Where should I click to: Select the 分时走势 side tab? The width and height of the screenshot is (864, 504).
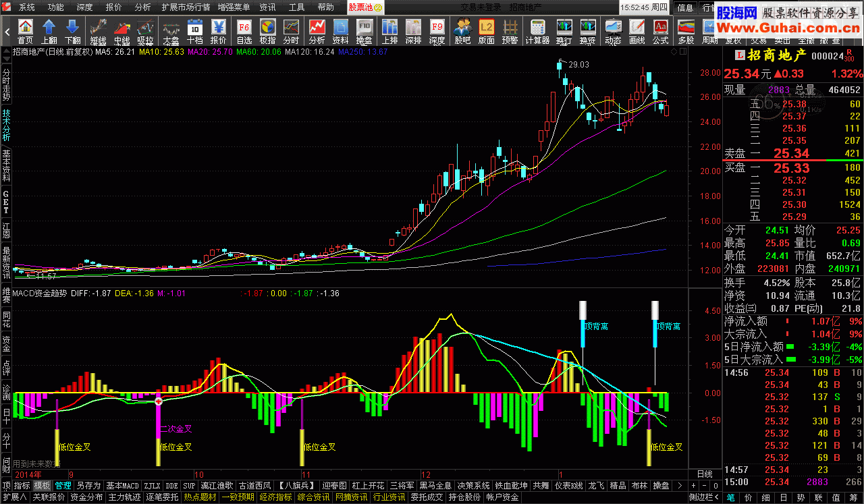coord(6,84)
